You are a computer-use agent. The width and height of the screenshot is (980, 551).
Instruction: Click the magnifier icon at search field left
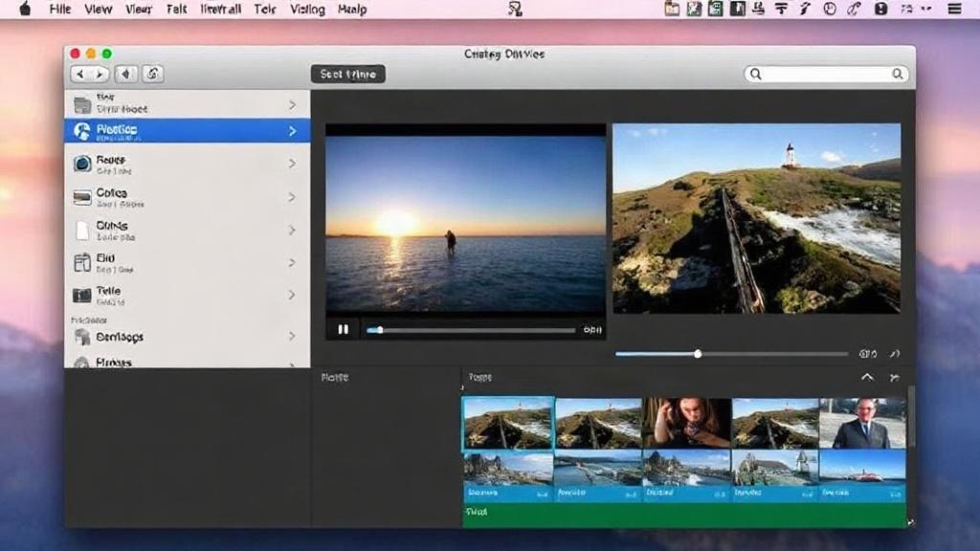[756, 74]
